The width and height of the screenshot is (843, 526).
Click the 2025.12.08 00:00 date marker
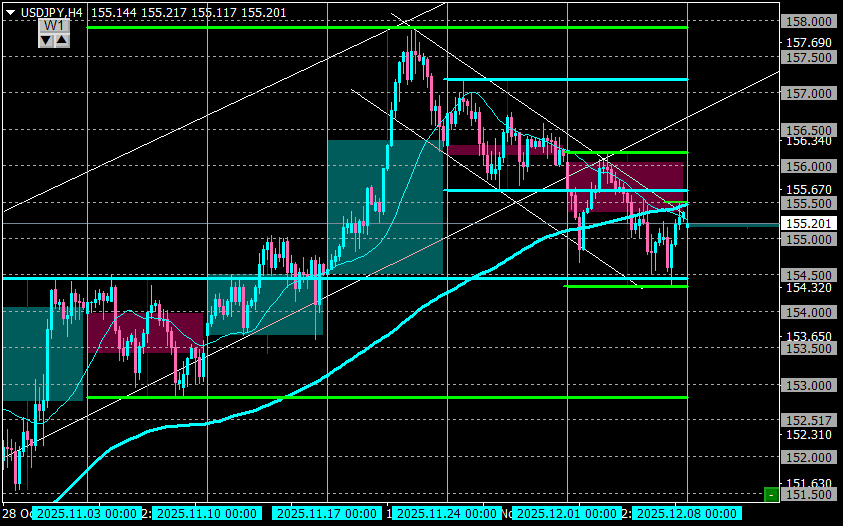pos(687,514)
